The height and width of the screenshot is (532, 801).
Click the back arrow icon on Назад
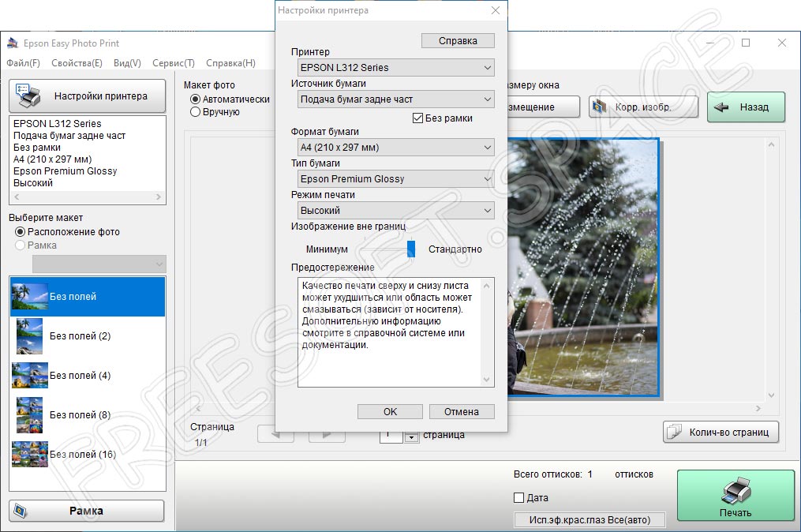click(721, 107)
